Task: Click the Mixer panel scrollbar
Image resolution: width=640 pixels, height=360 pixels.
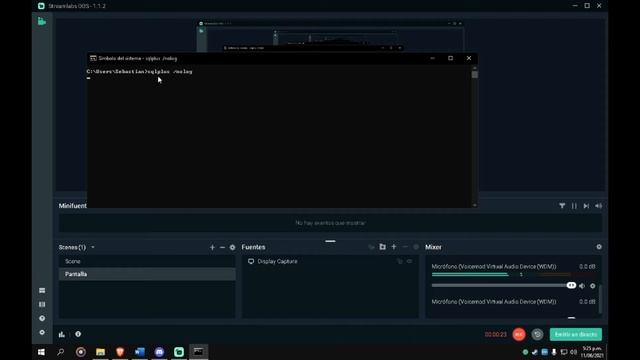Action: point(600,299)
